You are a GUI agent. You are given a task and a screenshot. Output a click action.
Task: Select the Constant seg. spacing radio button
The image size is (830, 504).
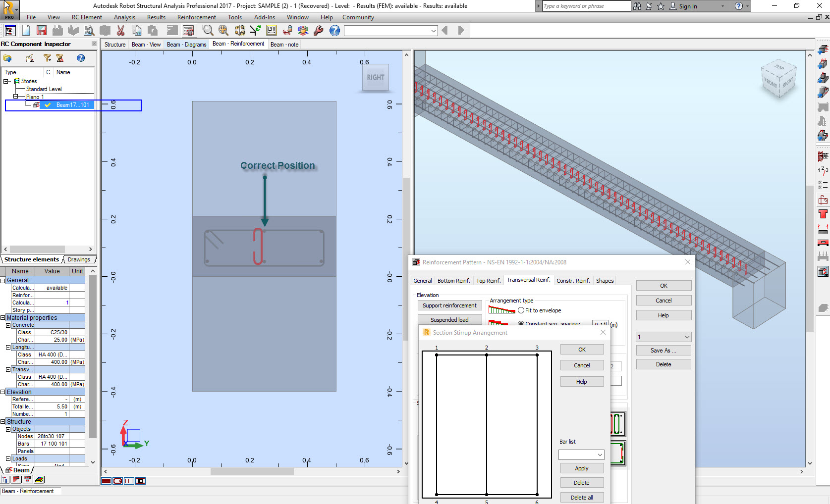521,324
